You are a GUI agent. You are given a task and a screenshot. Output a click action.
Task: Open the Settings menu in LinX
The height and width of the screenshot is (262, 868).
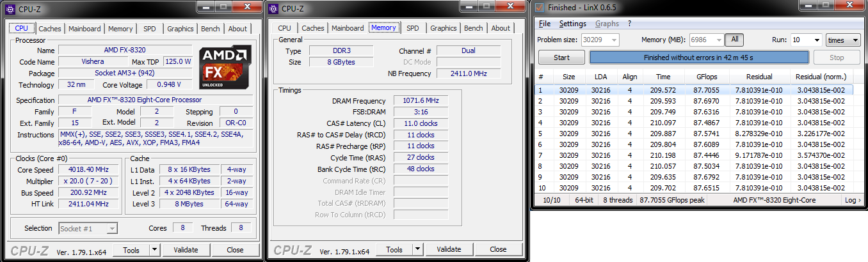click(x=572, y=24)
